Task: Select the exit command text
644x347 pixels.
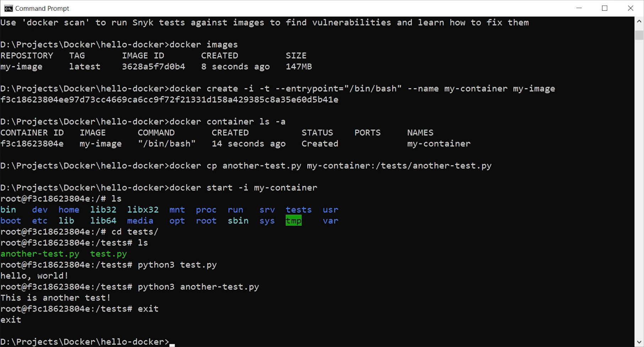Action: pos(148,309)
